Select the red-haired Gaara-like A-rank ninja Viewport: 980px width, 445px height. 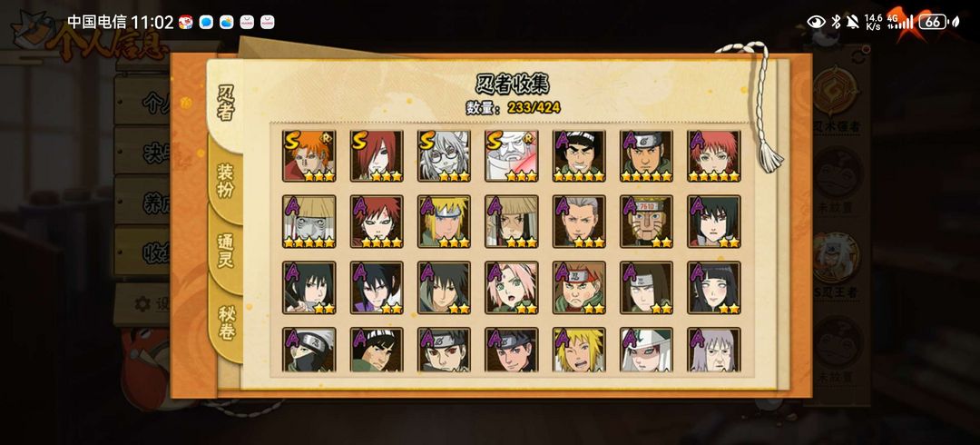(x=377, y=222)
